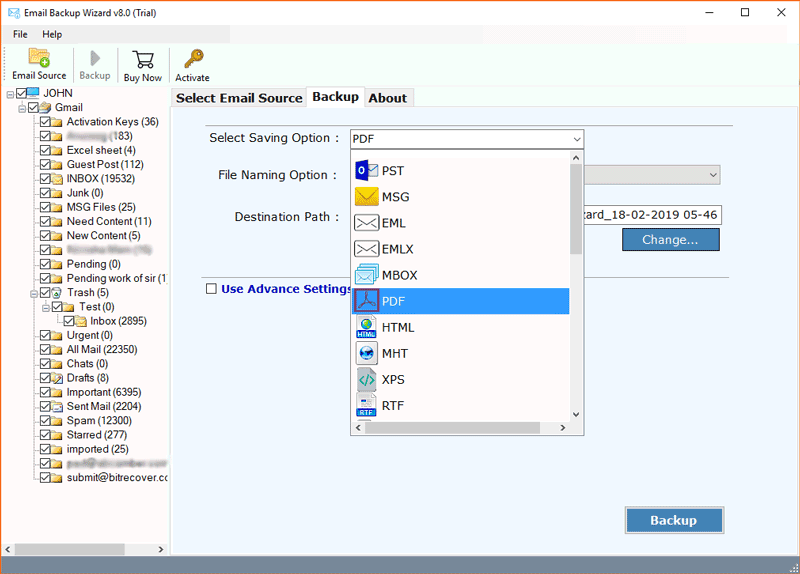The width and height of the screenshot is (800, 574).
Task: Collapse the Trash (5) tree node
Action: (x=34, y=294)
